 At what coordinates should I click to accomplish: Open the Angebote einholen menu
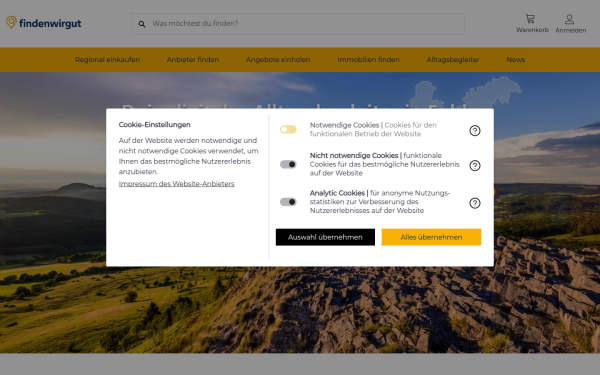pyautogui.click(x=278, y=60)
